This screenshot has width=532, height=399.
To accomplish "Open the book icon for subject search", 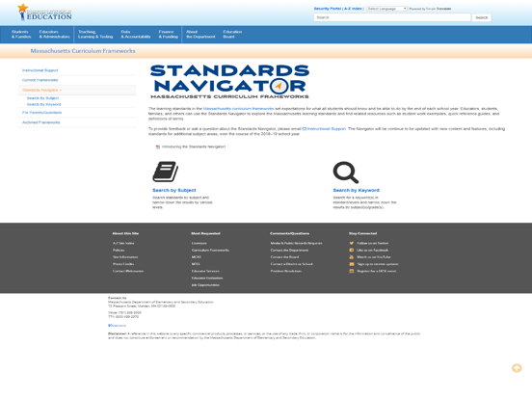I will point(165,172).
